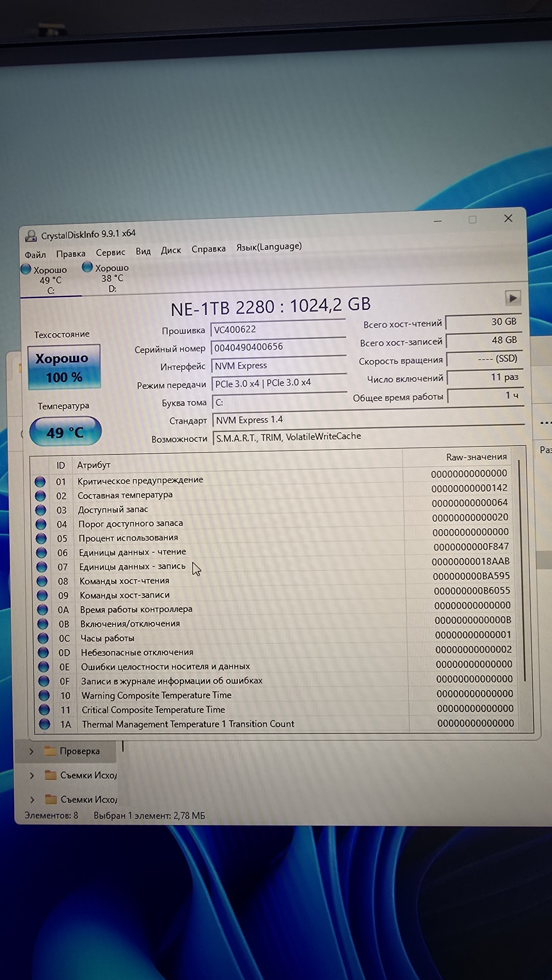Click status orb of attribute 1A
552x980 pixels.
(x=45, y=724)
